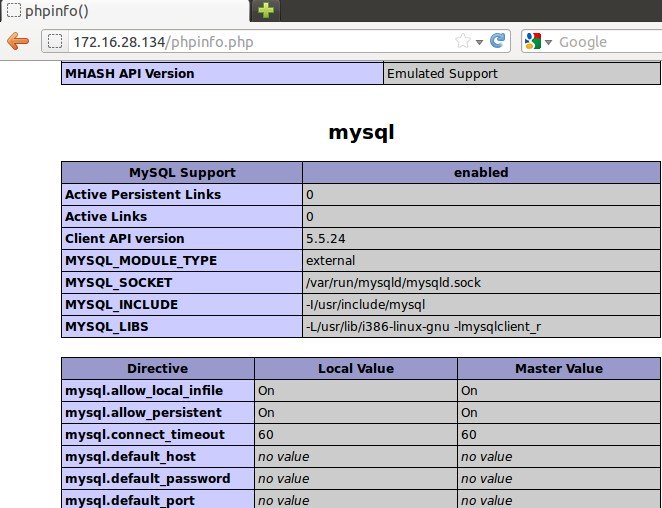Click the /var/run/mysqld/mysqld.sock path
This screenshot has width=662, height=508.
(x=393, y=283)
